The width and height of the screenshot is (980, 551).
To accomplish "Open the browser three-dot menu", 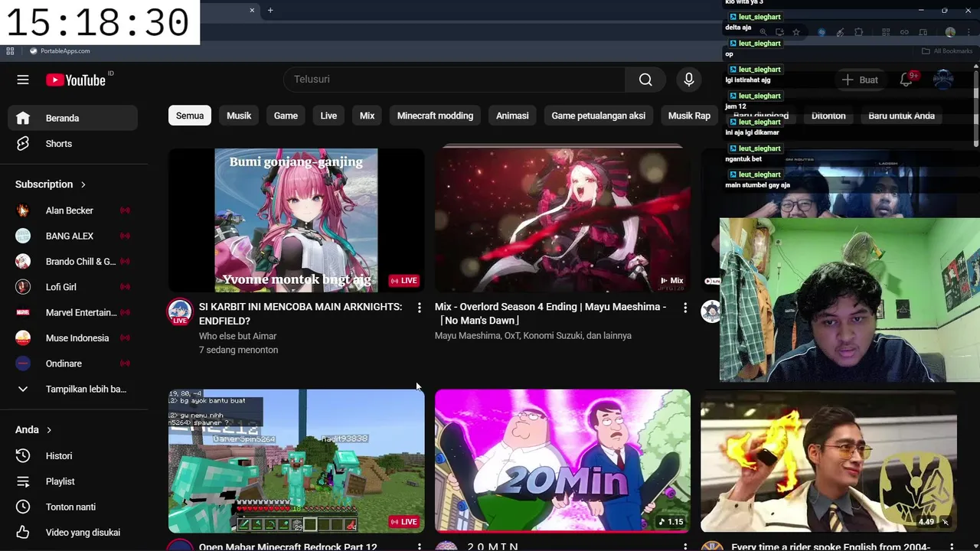I will point(968,32).
